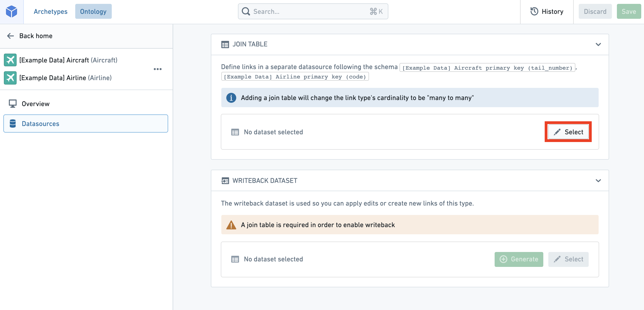Select a writeback dataset

(x=568, y=259)
